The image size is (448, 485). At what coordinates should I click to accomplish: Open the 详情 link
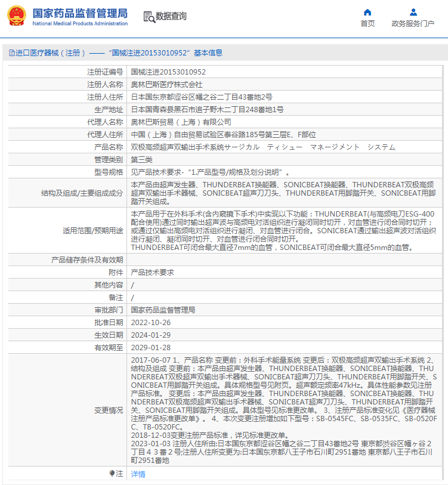(138, 474)
